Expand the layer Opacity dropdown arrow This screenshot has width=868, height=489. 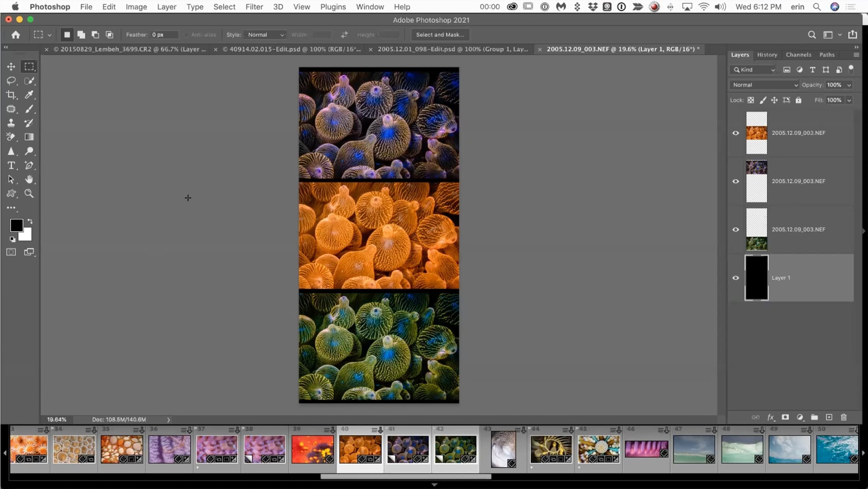click(849, 85)
